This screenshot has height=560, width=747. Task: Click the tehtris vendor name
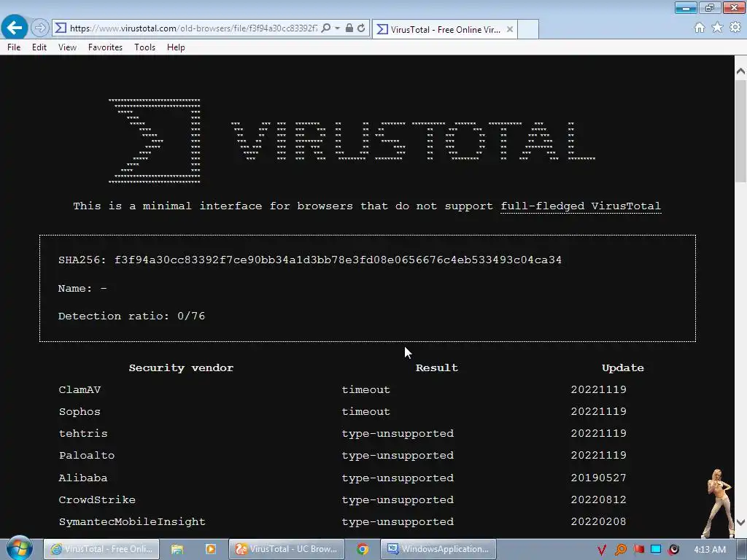(83, 433)
